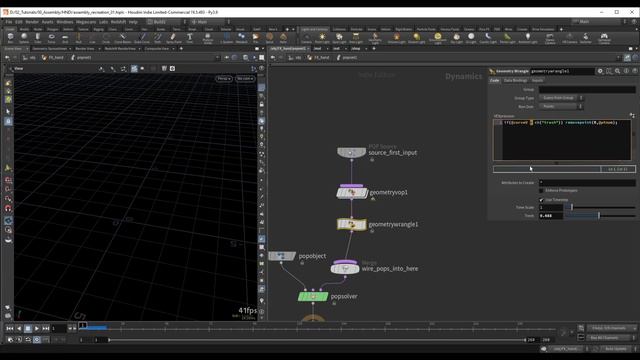
Task: Open the File menu
Action: point(9,22)
